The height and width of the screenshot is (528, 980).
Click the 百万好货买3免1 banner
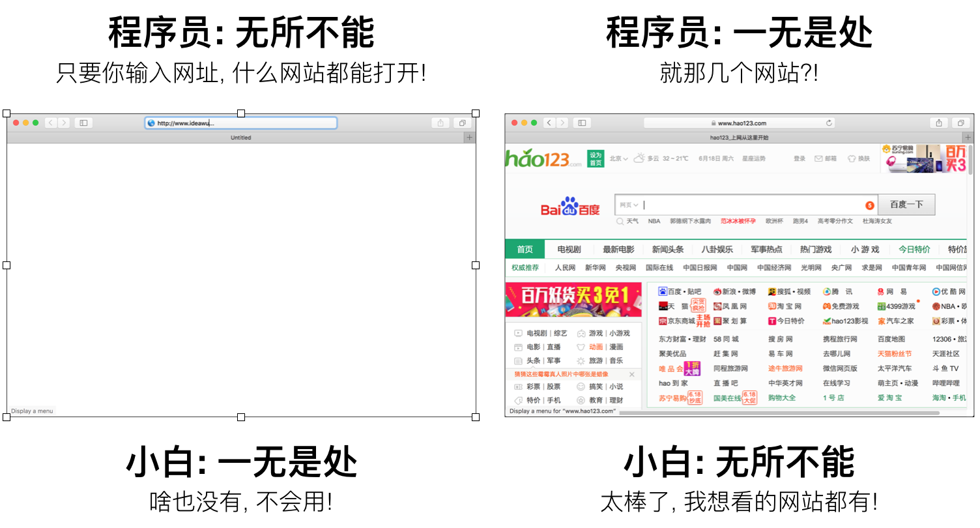point(573,299)
